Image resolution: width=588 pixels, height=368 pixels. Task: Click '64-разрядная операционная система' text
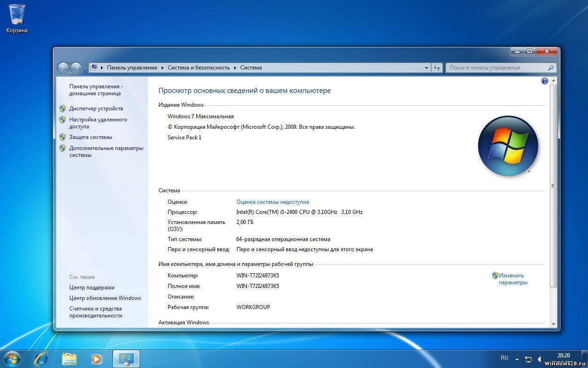283,239
